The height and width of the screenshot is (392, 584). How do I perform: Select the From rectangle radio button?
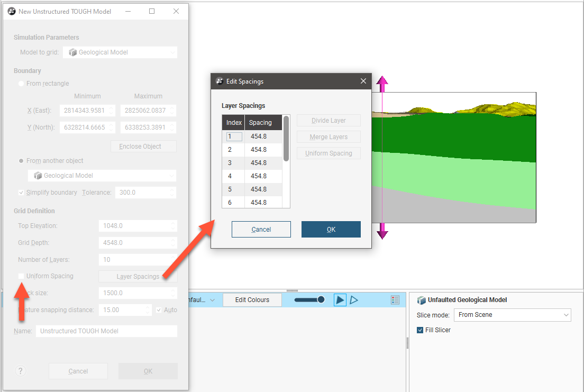point(21,84)
